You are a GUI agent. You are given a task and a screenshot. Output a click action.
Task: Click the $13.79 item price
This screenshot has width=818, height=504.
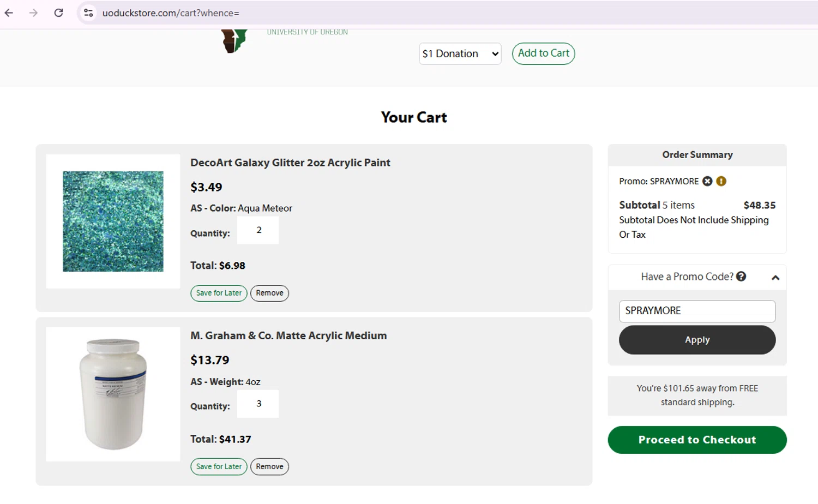tap(210, 360)
